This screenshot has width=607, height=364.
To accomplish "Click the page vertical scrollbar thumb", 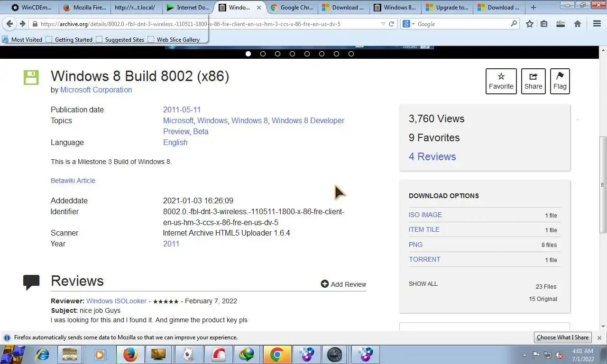I will point(603,185).
